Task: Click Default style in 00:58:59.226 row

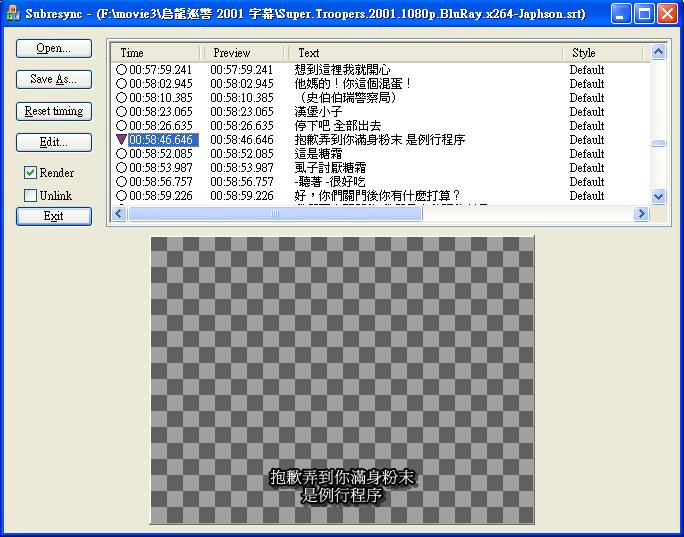Action: [x=587, y=195]
